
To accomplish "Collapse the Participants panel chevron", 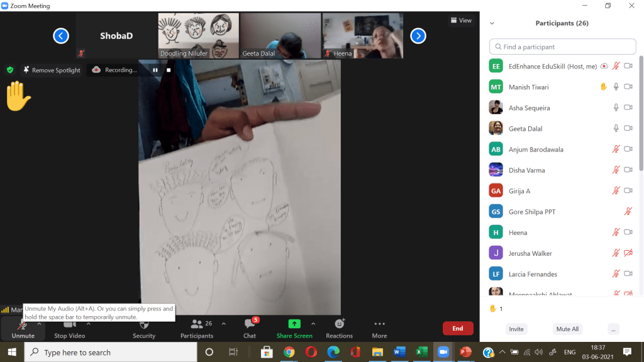I will (492, 23).
